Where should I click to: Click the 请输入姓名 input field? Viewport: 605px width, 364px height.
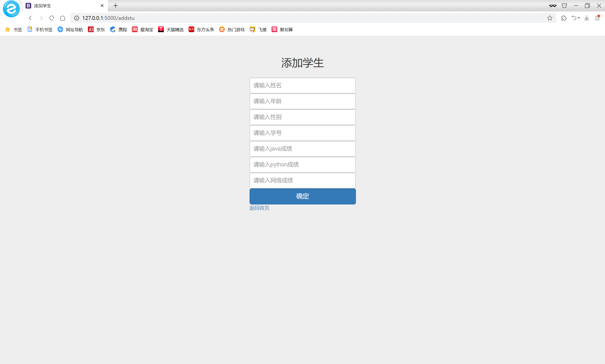(302, 85)
